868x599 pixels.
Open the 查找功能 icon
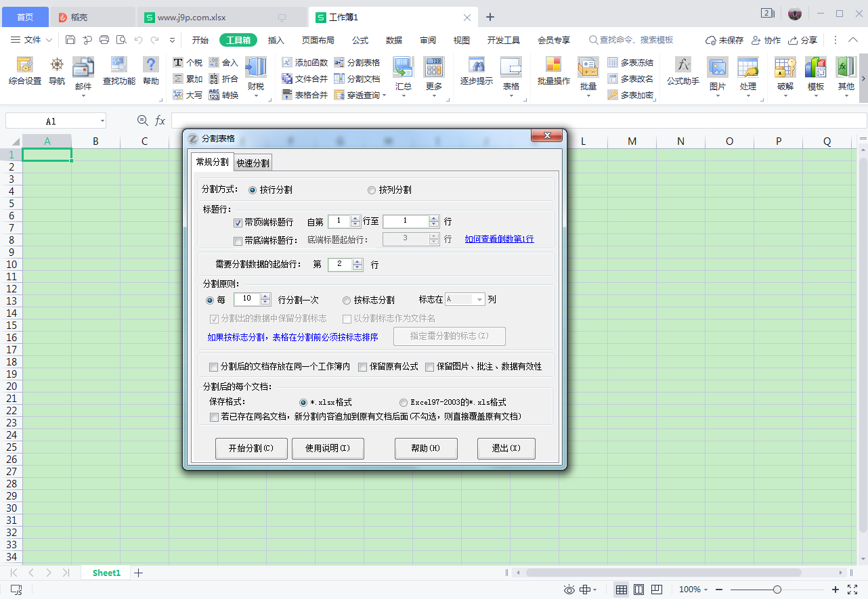[x=119, y=72]
